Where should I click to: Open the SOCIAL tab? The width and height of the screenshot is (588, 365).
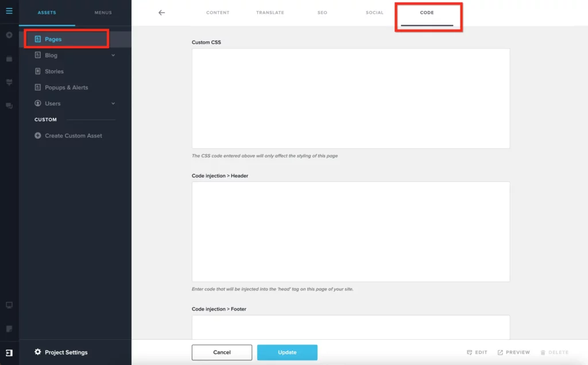pyautogui.click(x=374, y=12)
